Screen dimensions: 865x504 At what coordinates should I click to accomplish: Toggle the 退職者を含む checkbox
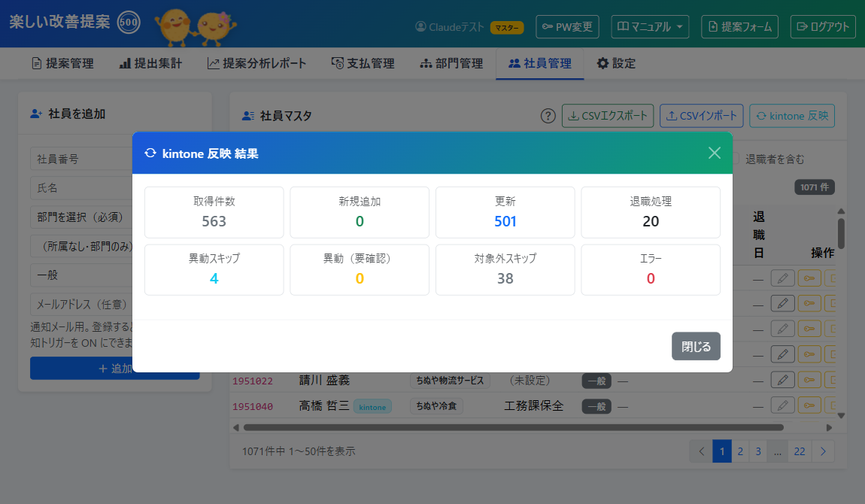736,159
